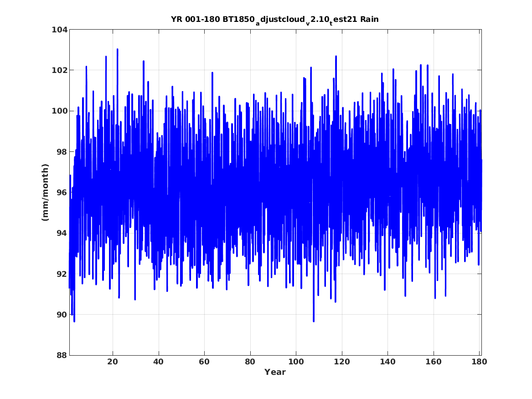532x399 pixels.
Task: Click x-axis tick label 80
Action: click(x=250, y=362)
